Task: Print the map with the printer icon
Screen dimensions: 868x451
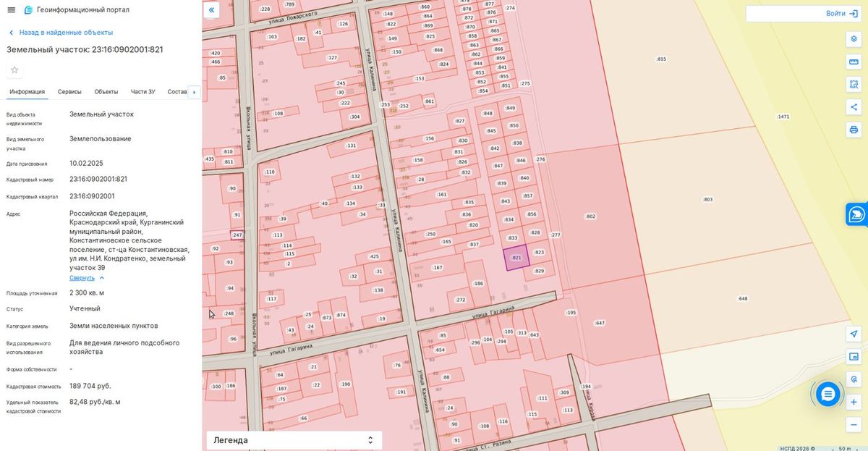Action: tap(854, 130)
